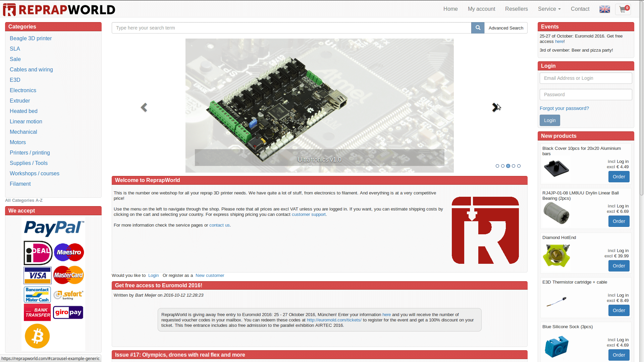
Task: Click the iDEAL payment icon
Action: (37, 252)
